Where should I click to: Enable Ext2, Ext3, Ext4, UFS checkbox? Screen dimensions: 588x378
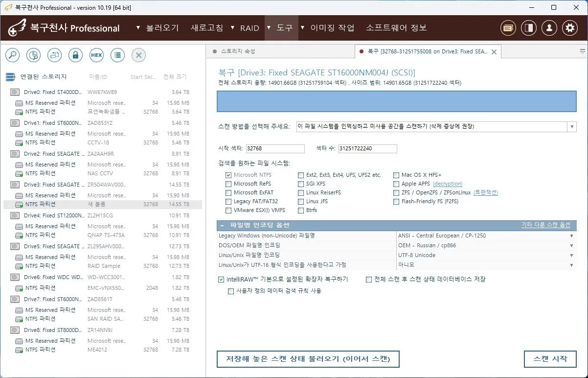(x=301, y=175)
